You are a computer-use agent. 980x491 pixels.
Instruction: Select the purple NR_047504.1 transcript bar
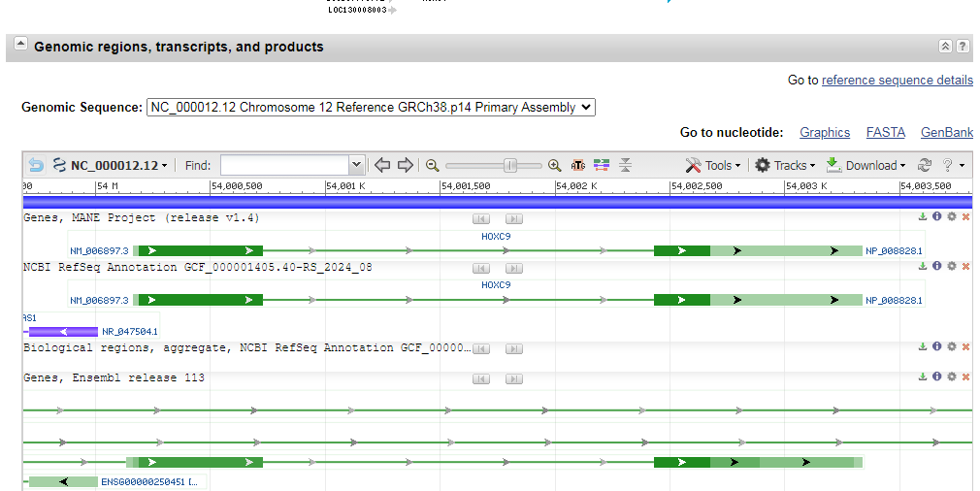coord(63,332)
